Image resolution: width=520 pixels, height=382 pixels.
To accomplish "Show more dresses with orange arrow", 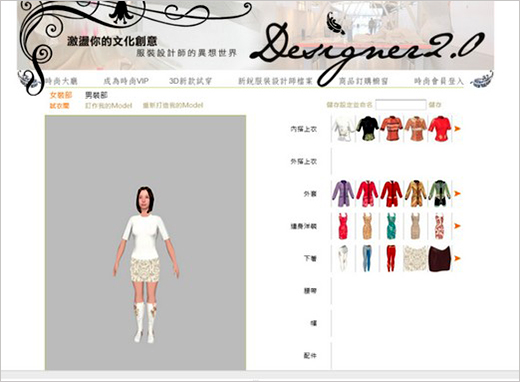I will tap(457, 226).
